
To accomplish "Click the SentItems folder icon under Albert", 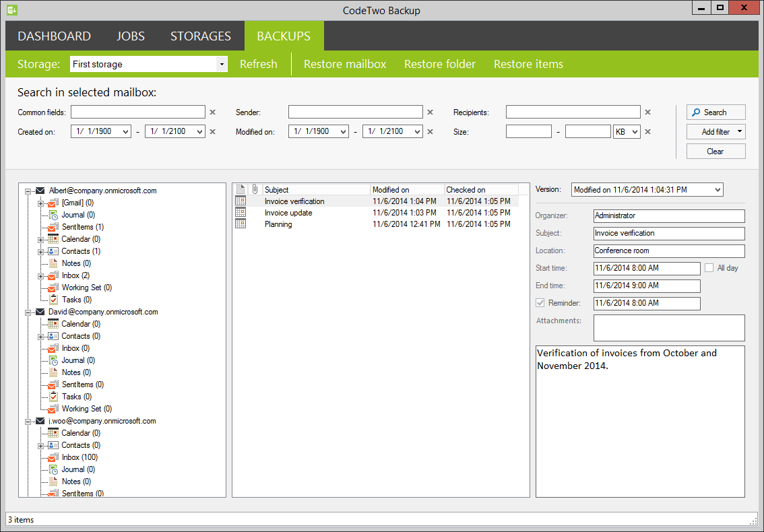I will (53, 227).
